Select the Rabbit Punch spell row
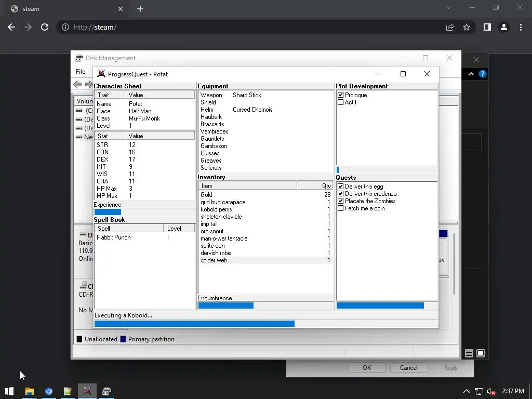Viewport: 532px width, 399px height. coord(144,237)
